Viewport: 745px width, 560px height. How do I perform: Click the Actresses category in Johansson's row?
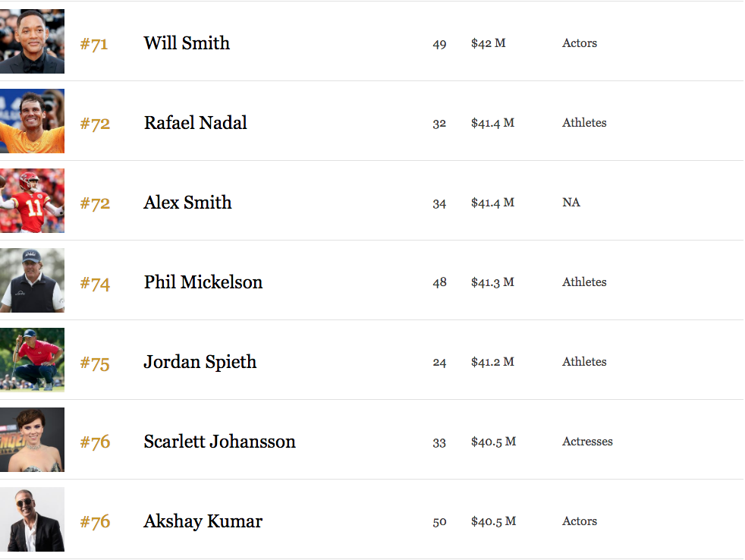(587, 442)
